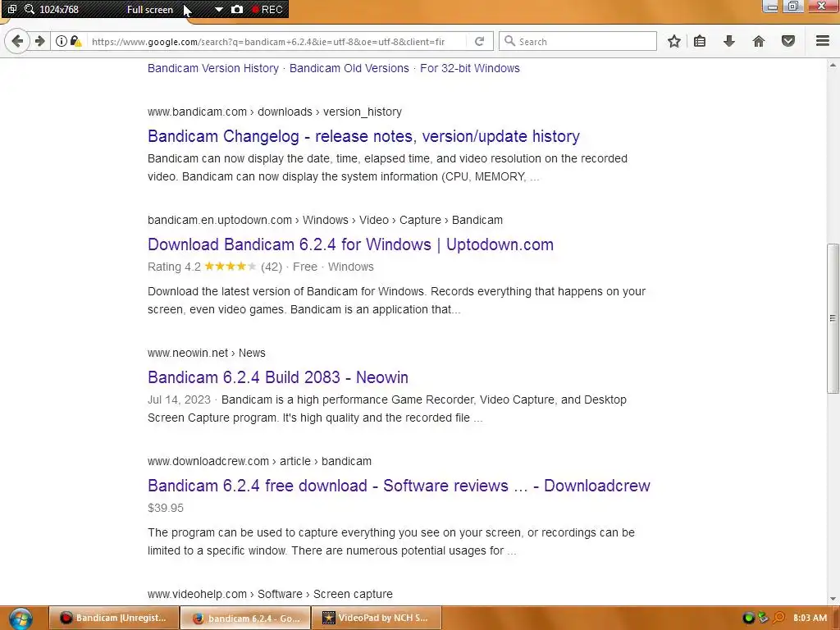Go back to the previous page

(x=17, y=41)
